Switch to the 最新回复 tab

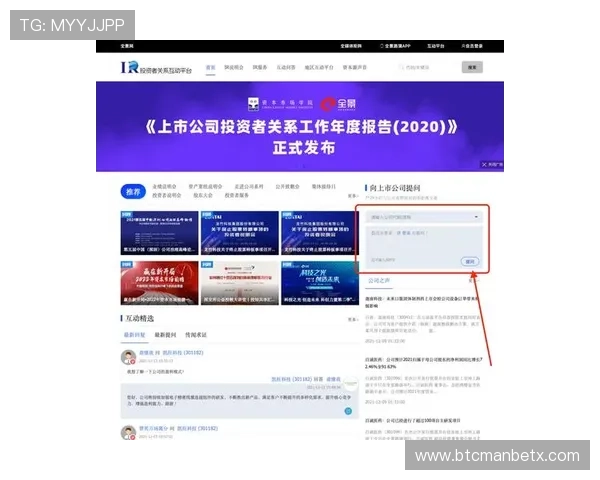pyautogui.click(x=134, y=335)
